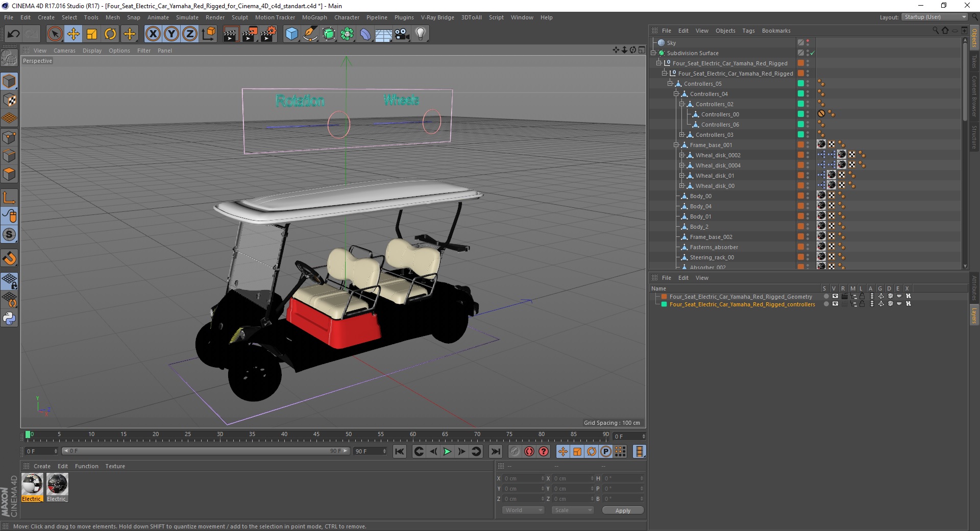This screenshot has width=980, height=531.
Task: Activate the Rotate tool
Action: click(x=110, y=34)
